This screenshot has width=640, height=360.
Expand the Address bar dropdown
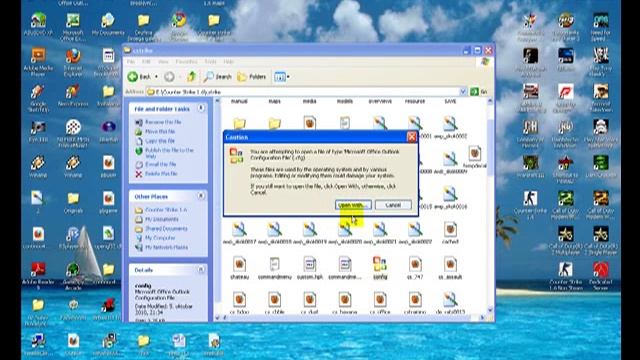tap(463, 92)
